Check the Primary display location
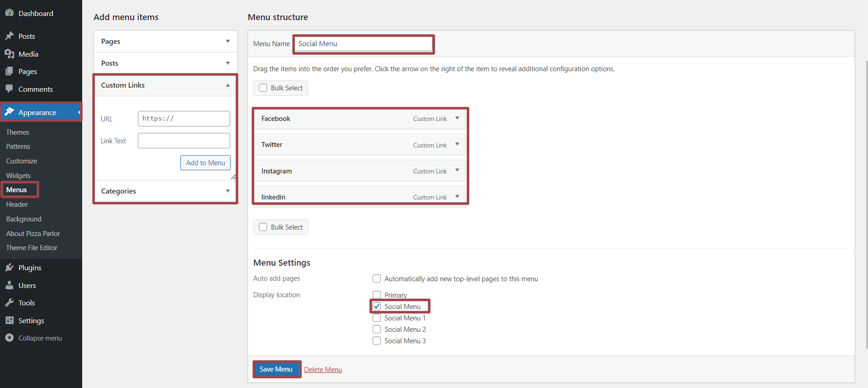The width and height of the screenshot is (868, 388). 377,295
